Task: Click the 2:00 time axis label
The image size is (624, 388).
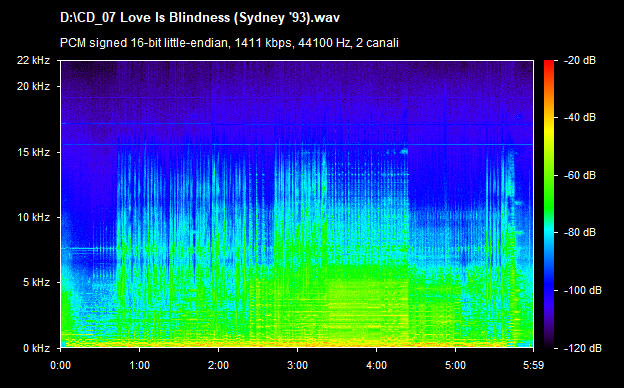Action: tap(218, 365)
